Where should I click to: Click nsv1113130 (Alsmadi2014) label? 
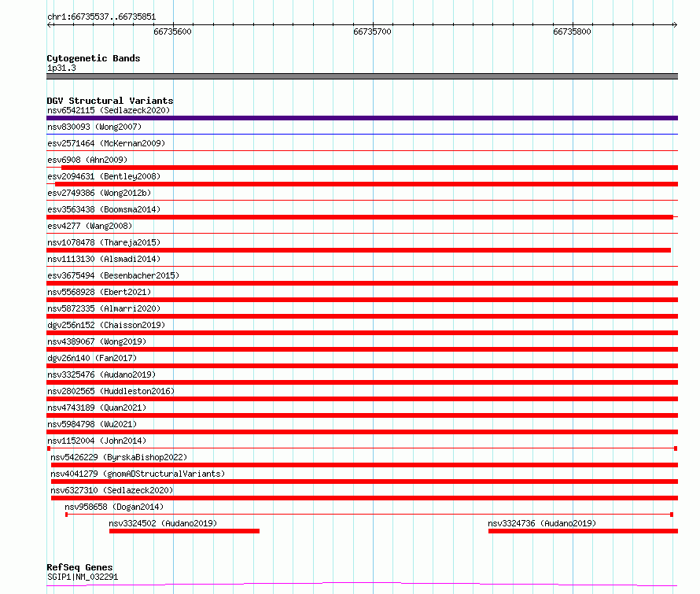[x=104, y=259]
